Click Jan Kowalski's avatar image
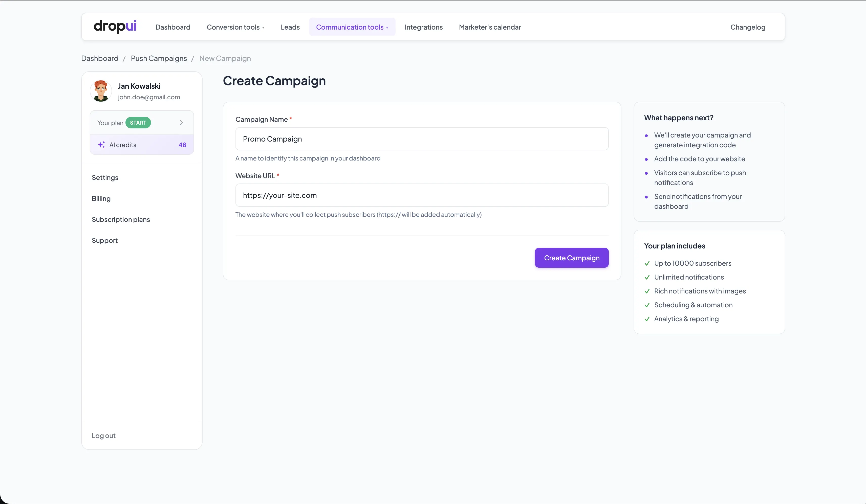This screenshot has width=866, height=504. pyautogui.click(x=101, y=91)
